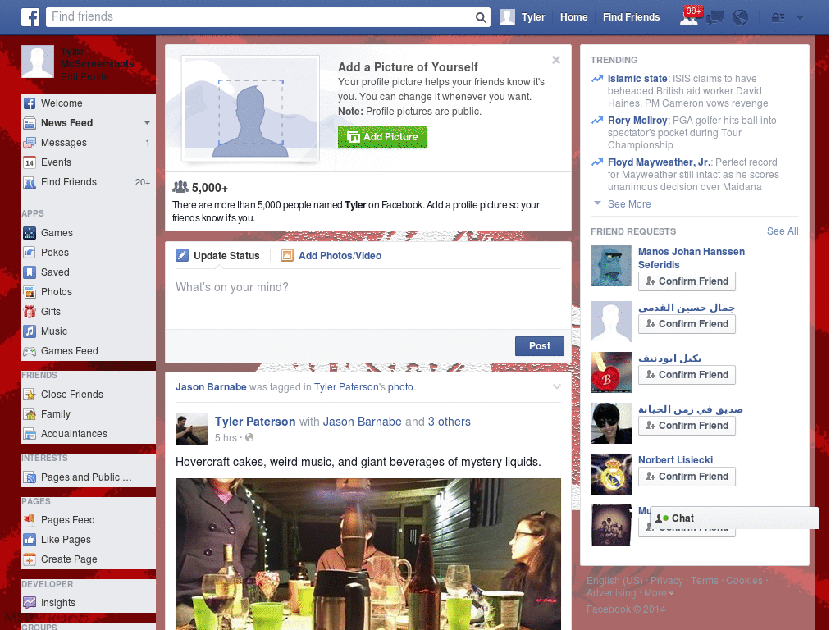Image resolution: width=840 pixels, height=630 pixels.
Task: Open privacy shortcuts lock icon
Action: pos(778,18)
